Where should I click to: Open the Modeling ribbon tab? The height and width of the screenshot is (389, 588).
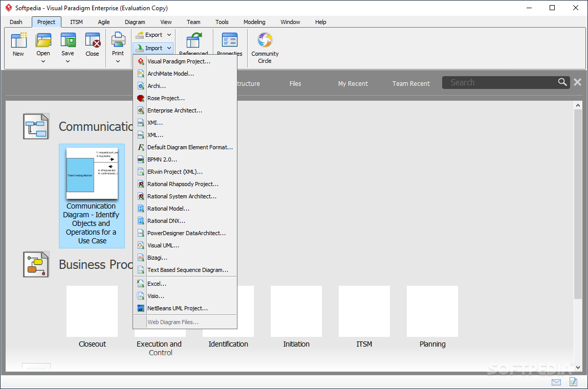[254, 22]
